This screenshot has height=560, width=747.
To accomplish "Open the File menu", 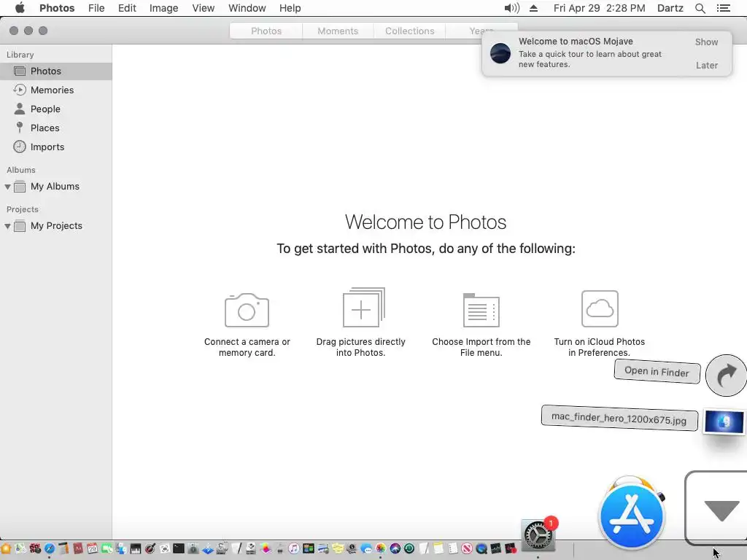I will (96, 8).
